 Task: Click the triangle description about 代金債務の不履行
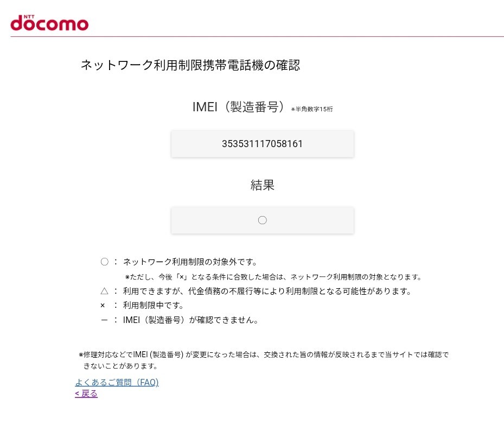(x=267, y=292)
